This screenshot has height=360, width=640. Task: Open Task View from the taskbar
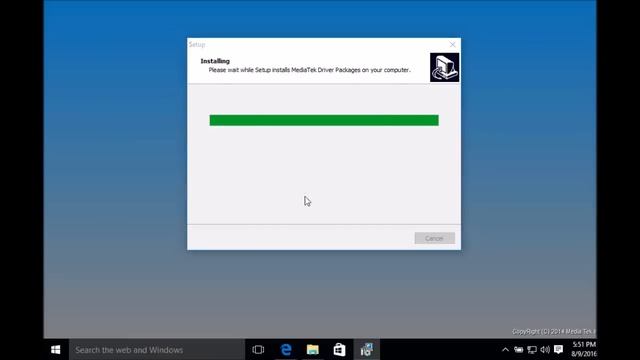pos(258,350)
